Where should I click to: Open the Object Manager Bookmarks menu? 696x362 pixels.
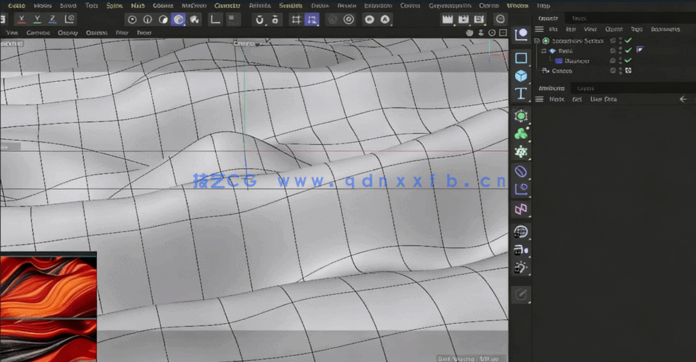(x=665, y=29)
